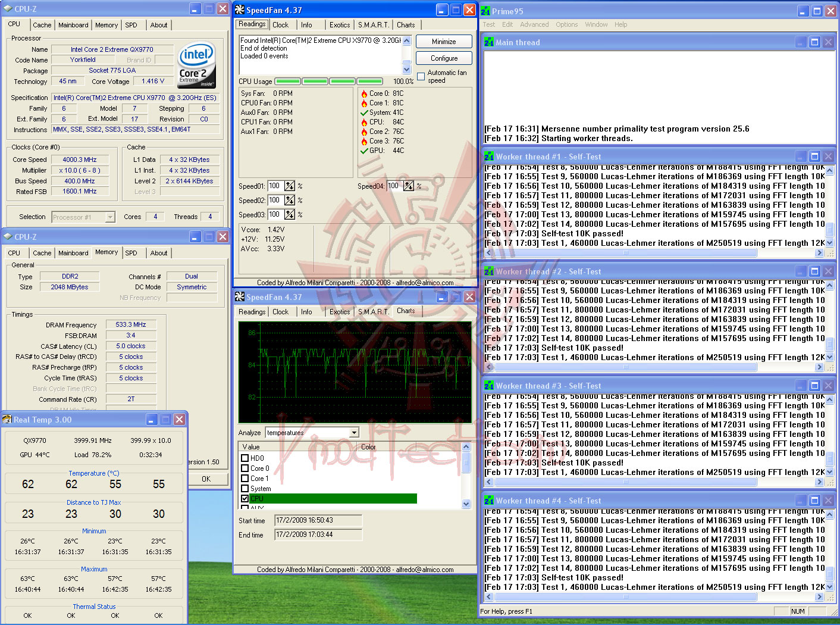Click the Prime95 icon in the title bar

(486, 11)
